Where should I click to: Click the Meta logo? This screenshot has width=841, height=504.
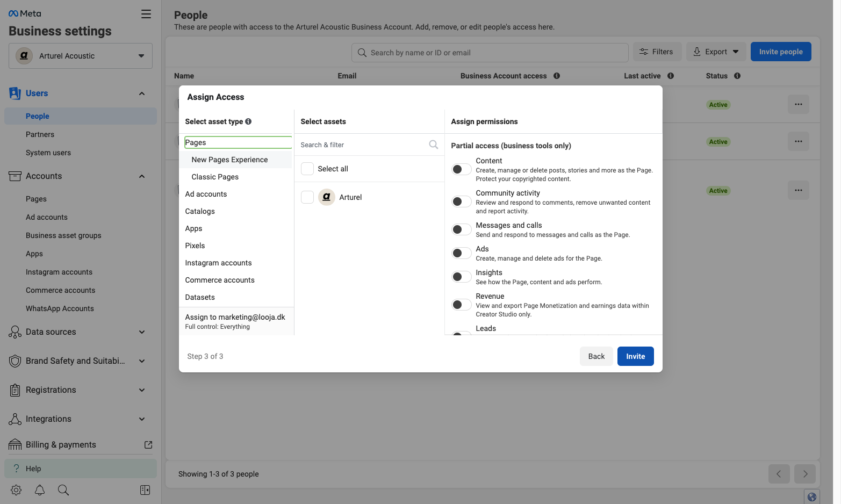(25, 13)
